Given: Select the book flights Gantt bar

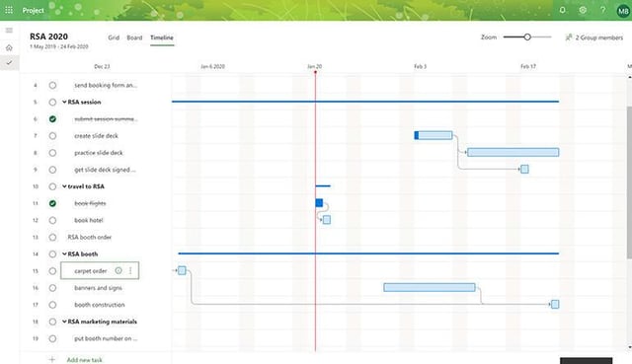Looking at the screenshot, I should click(319, 202).
